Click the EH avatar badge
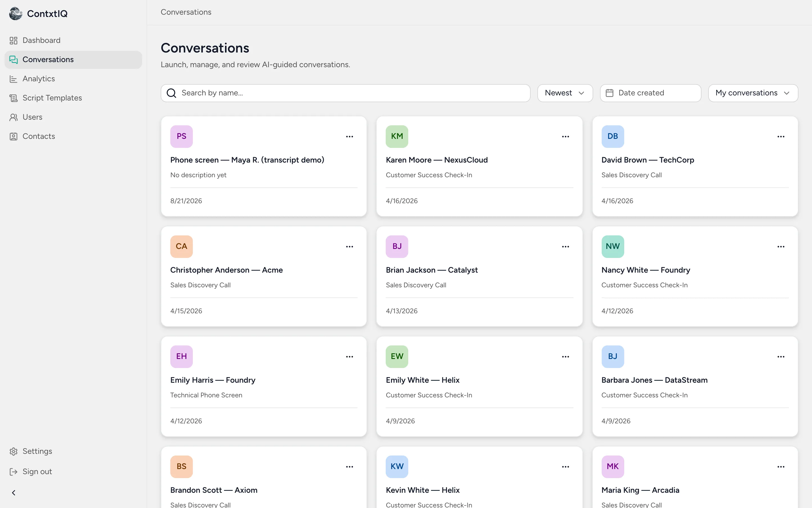Screen dimensions: 812x508 coord(182,357)
